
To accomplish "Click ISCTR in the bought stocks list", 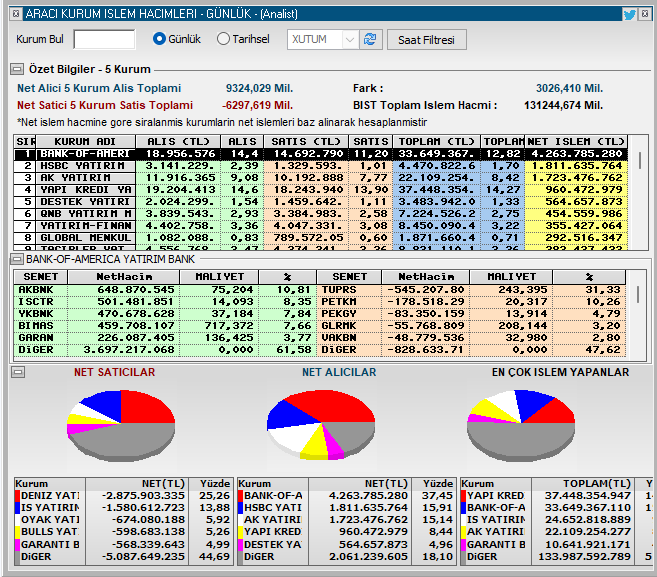I will click(x=36, y=302).
